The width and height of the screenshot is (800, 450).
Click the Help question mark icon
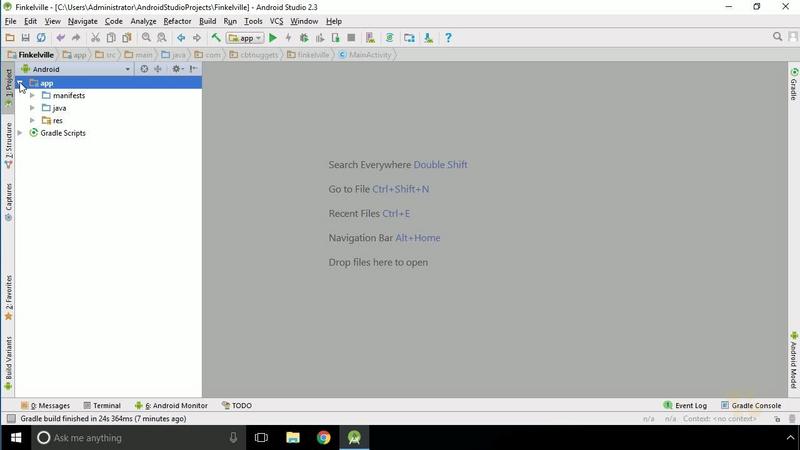coord(448,38)
